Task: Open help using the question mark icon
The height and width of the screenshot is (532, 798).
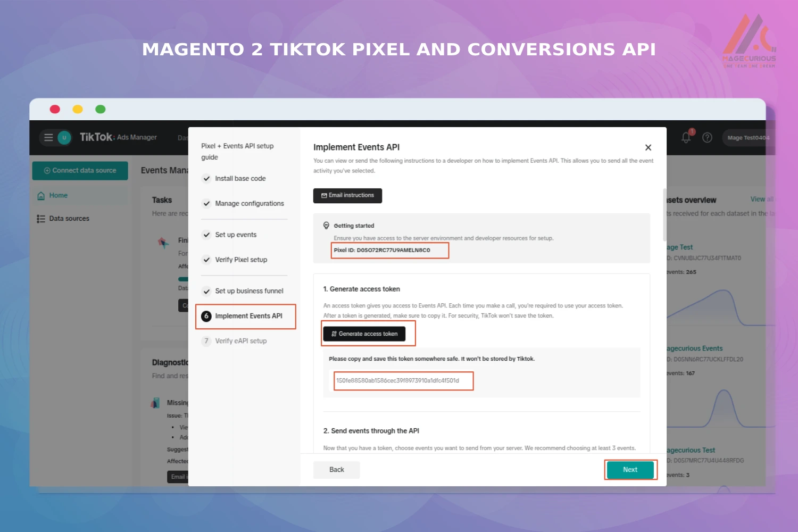Action: 707,137
